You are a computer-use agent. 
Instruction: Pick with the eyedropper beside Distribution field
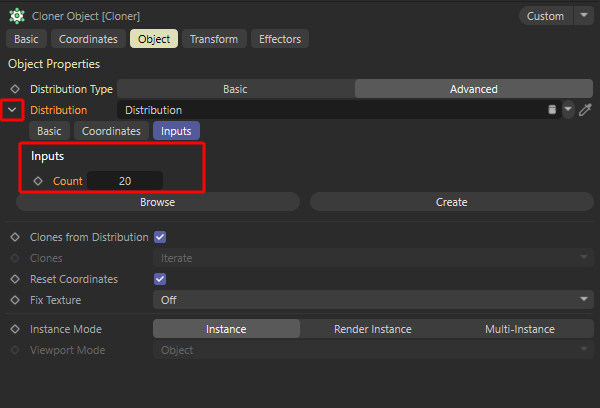coord(586,110)
